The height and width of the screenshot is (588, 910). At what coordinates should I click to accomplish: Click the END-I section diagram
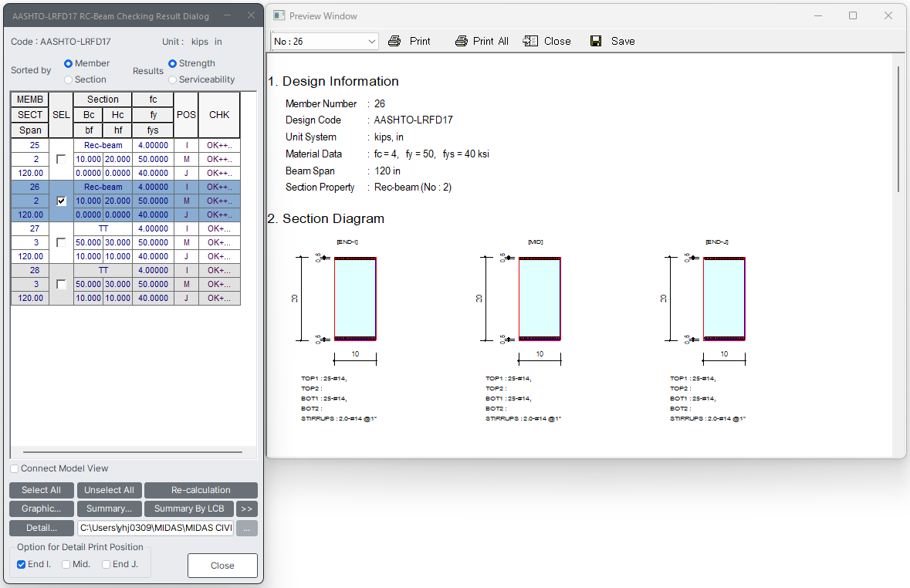(x=355, y=299)
